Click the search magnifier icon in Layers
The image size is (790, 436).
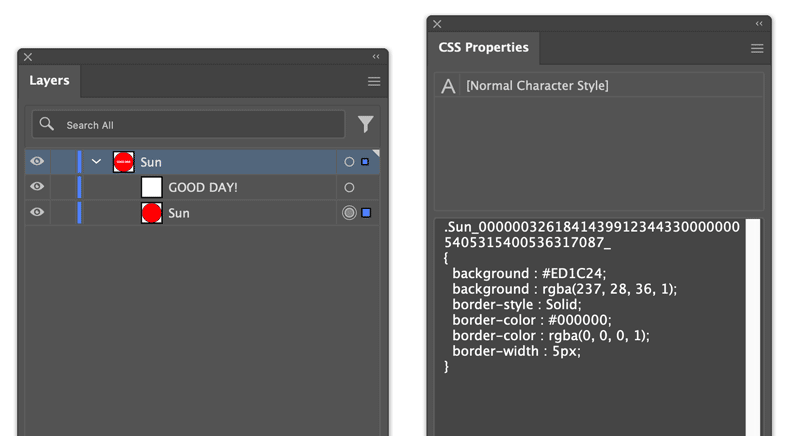[46, 124]
